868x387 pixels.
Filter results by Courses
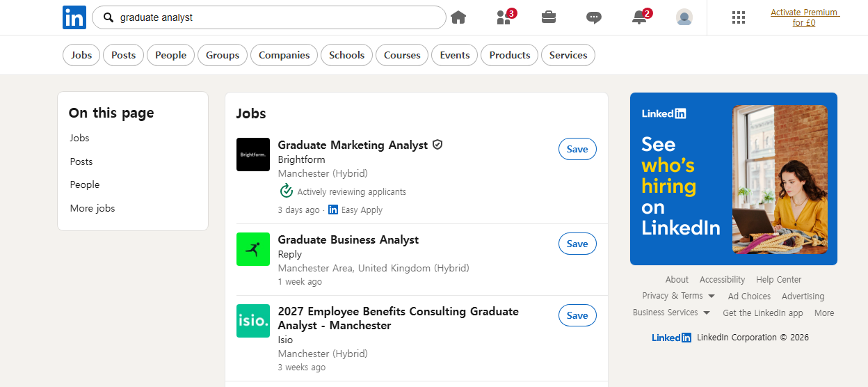point(402,55)
